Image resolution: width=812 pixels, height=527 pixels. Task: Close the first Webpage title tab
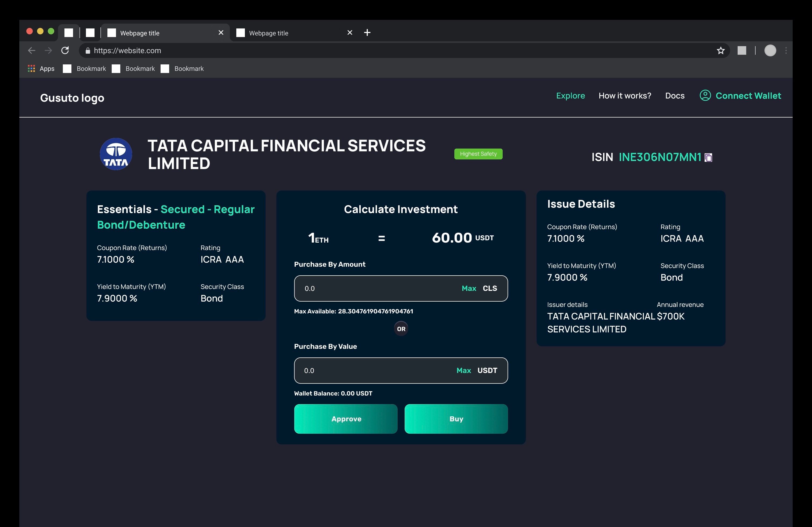221,32
